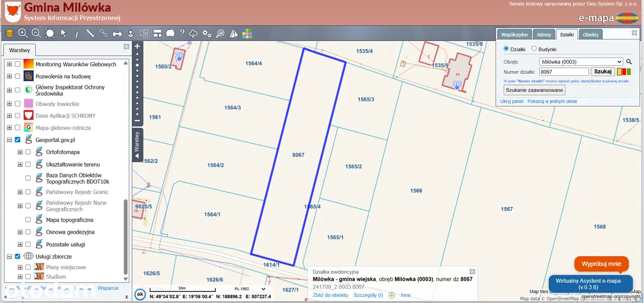The height and width of the screenshot is (303, 644).
Task: Collapse the Usługi zbiorcze layer group
Action: 9,256
